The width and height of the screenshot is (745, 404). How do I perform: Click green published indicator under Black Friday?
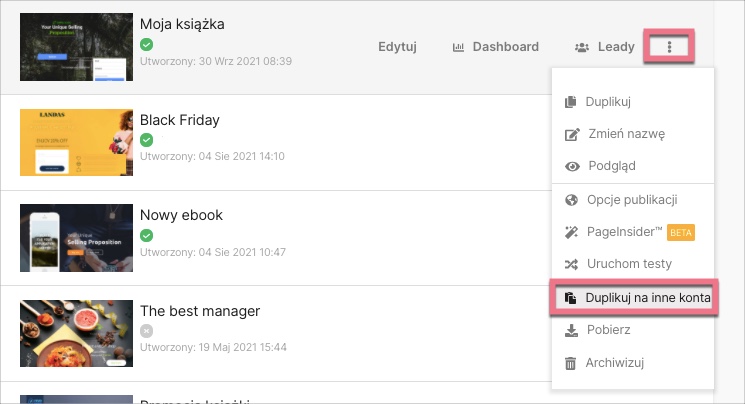pos(147,140)
